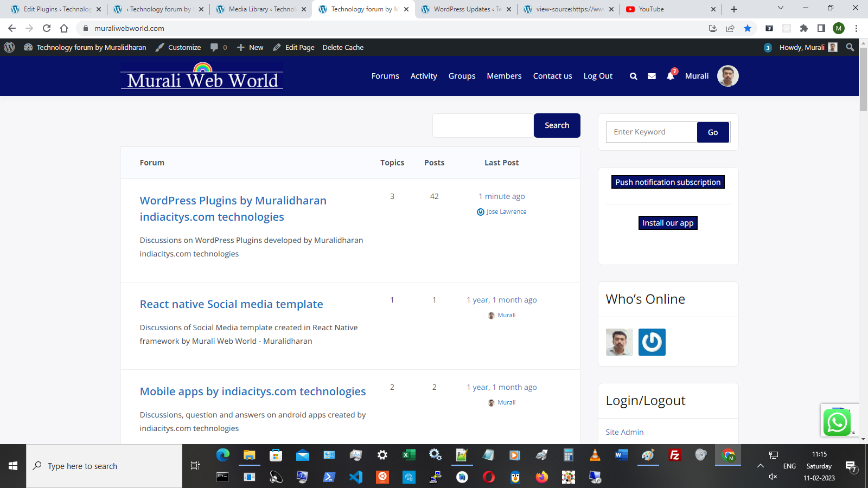Click the Install our app button

[668, 223]
